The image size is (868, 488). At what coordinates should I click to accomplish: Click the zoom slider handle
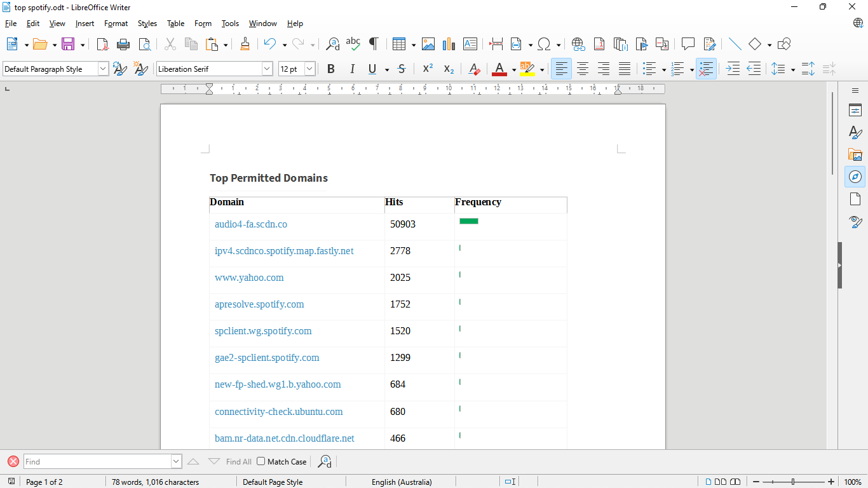(793, 482)
